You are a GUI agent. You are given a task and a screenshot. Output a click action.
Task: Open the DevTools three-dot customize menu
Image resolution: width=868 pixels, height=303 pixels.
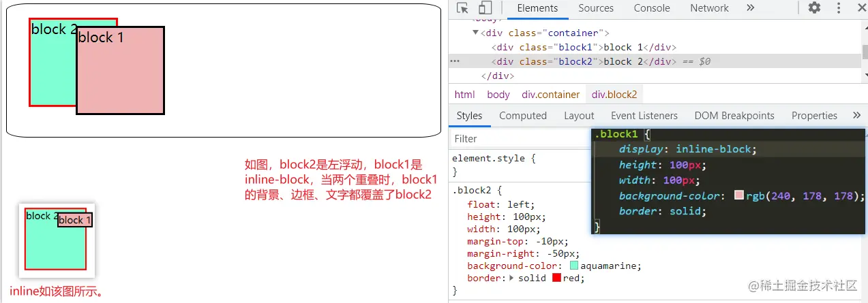839,8
